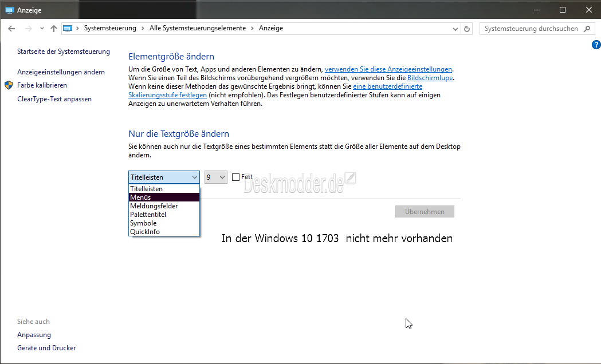Select Symbole in the dropdown list
Screen dimensions: 601x364
point(164,223)
